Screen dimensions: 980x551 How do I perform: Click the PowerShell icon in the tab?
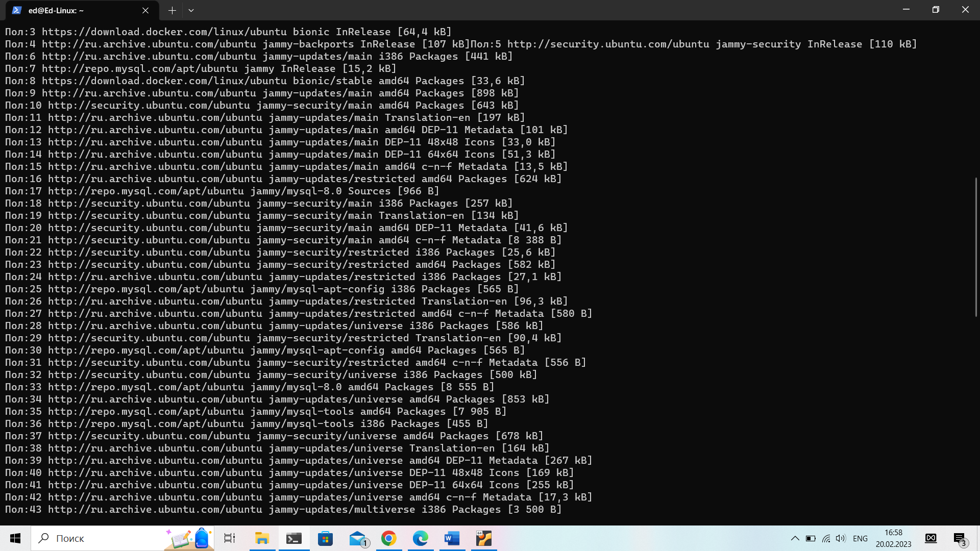coord(16,10)
